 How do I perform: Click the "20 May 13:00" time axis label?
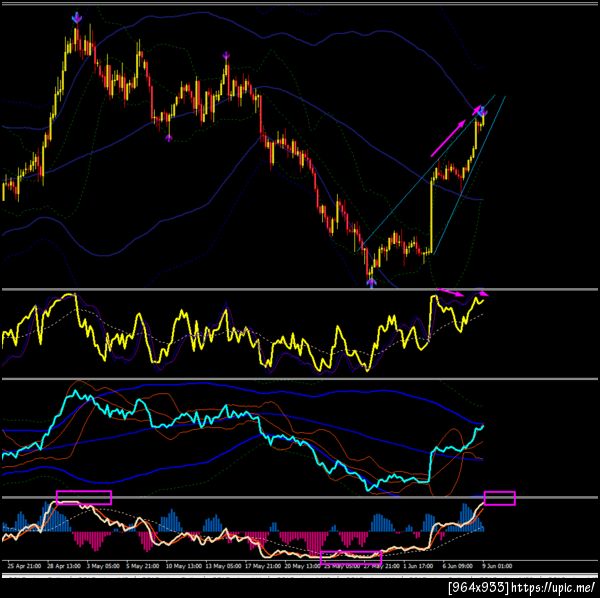303,566
